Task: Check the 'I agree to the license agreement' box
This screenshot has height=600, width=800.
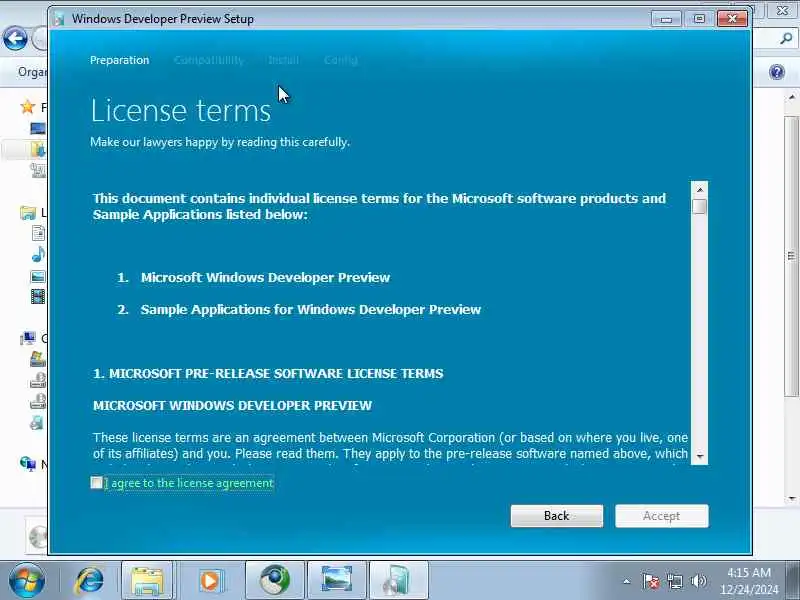Action: (96, 482)
